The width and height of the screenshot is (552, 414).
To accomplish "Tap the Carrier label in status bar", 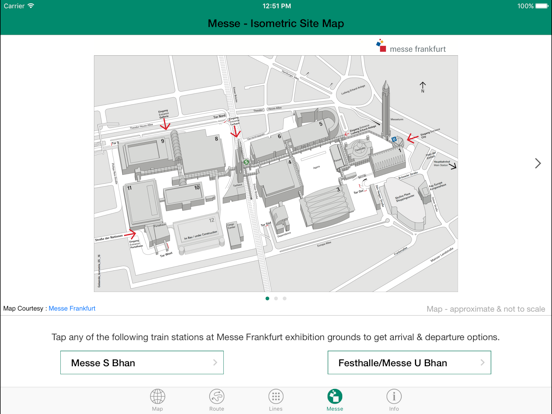I will click(14, 6).
